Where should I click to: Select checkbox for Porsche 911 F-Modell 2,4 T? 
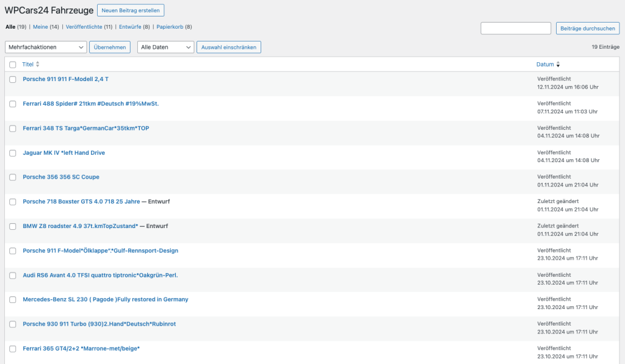13,79
